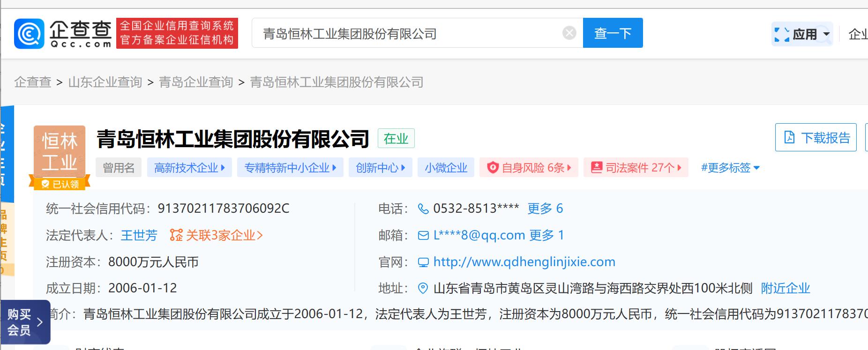Open 司法案件 27个 judicial cases
The image size is (868, 350).
pyautogui.click(x=636, y=168)
